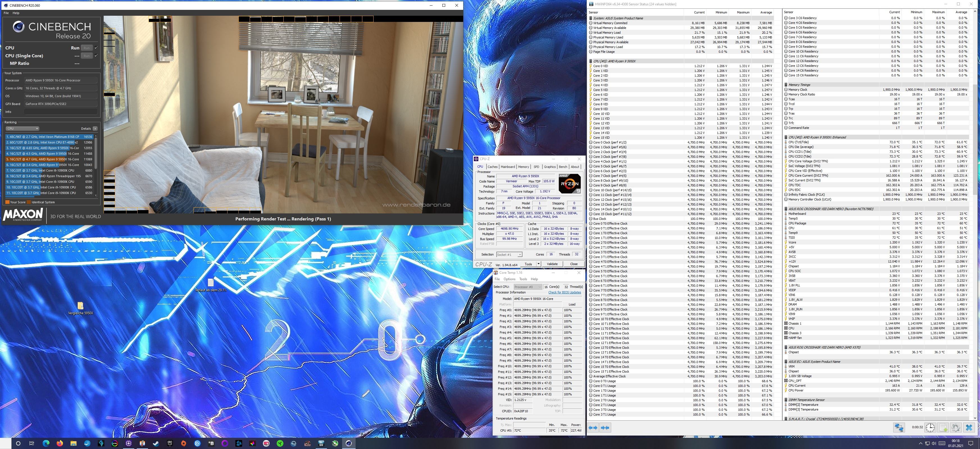Click HWiNFO logging start document icon
980x449 pixels.
(x=943, y=428)
